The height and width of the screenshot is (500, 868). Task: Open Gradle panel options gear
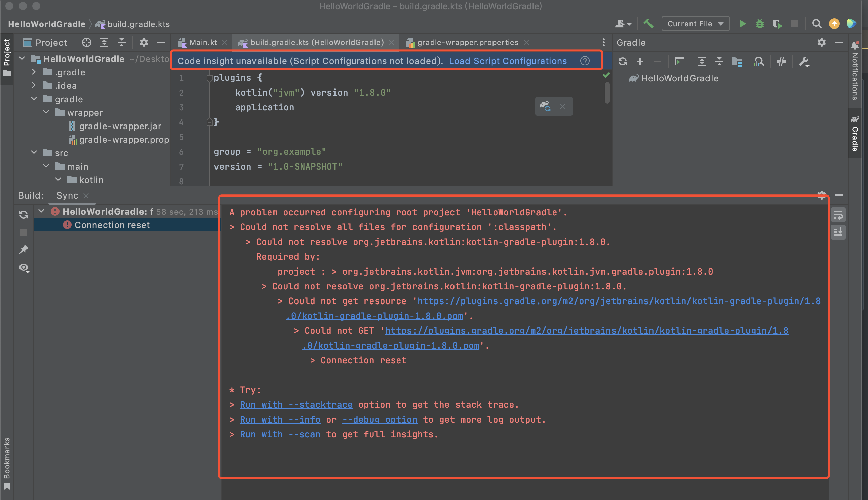point(821,43)
